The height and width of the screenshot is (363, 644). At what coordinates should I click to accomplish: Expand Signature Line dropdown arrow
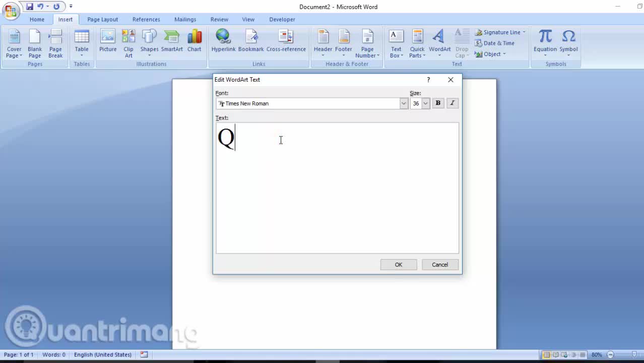[524, 32]
